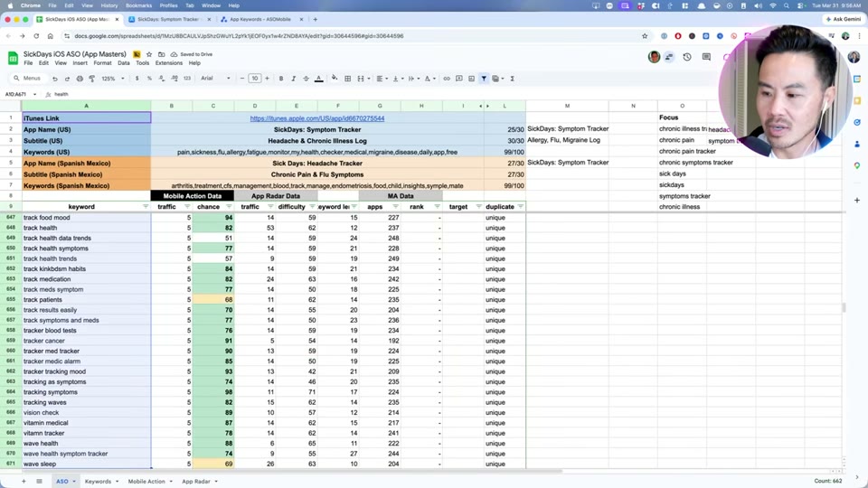
Task: Open duplicate column filter dropdown
Action: 521,207
